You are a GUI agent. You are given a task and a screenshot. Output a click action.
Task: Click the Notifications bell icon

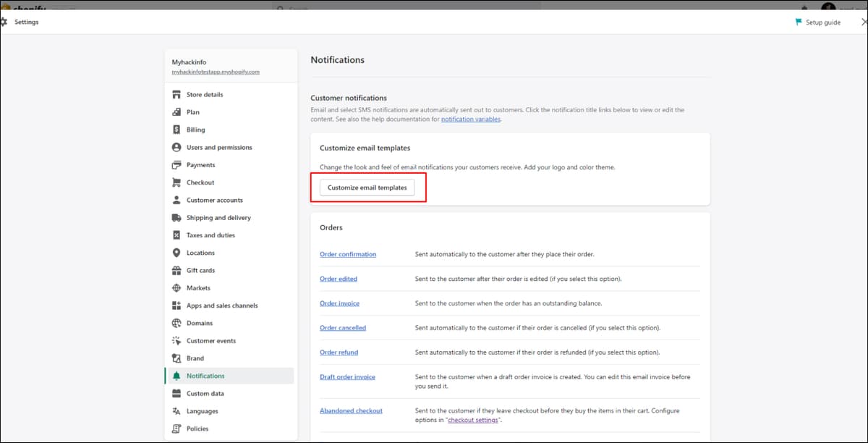(176, 376)
